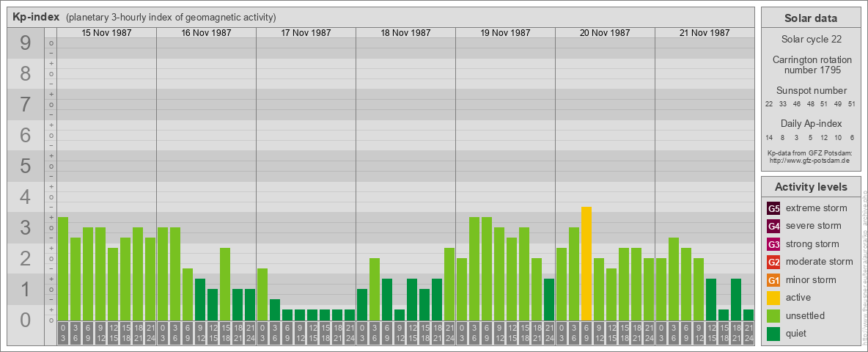868x352 pixels.
Task: Click 'Carrington rotation number 1795' text
Action: coord(812,65)
